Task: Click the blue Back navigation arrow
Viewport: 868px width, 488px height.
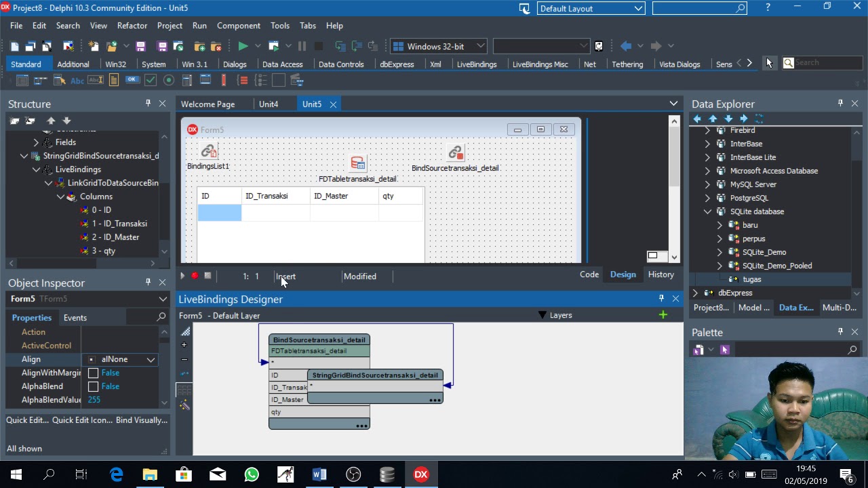Action: (x=626, y=46)
